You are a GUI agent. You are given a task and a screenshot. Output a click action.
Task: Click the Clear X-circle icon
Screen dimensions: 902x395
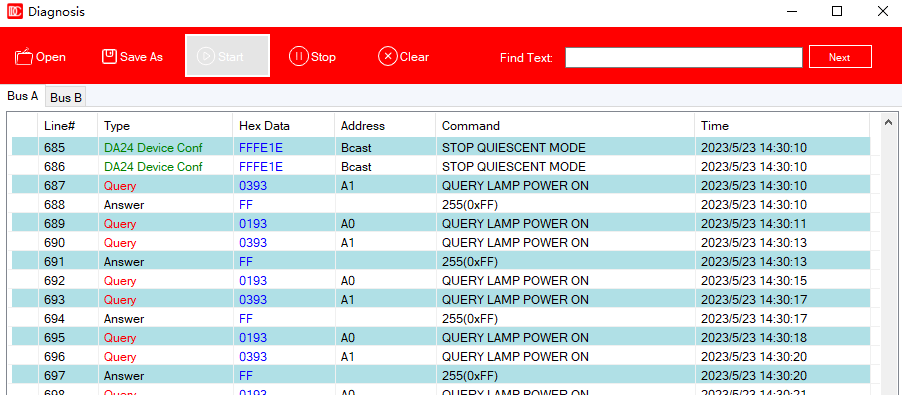(x=388, y=56)
